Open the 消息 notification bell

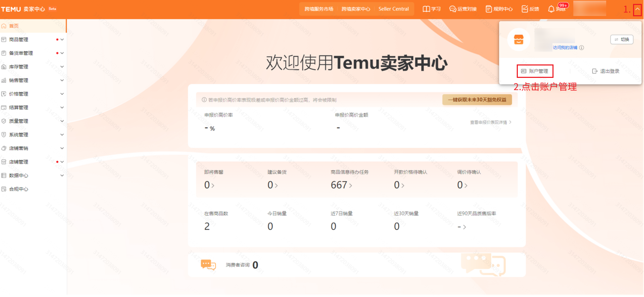click(x=551, y=9)
